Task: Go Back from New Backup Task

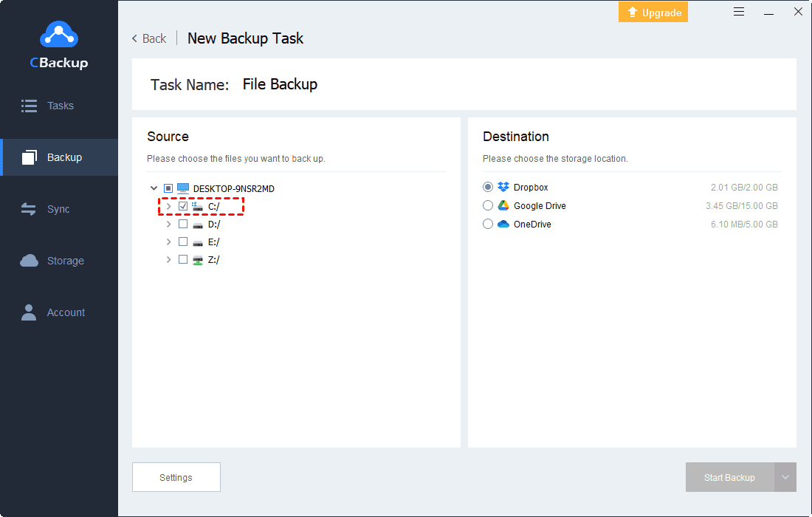Action: point(149,39)
